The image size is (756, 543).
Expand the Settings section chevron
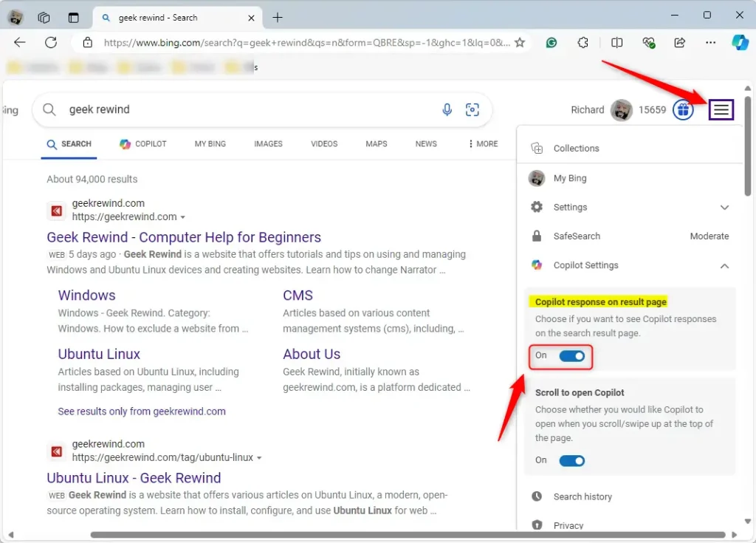[x=724, y=207]
